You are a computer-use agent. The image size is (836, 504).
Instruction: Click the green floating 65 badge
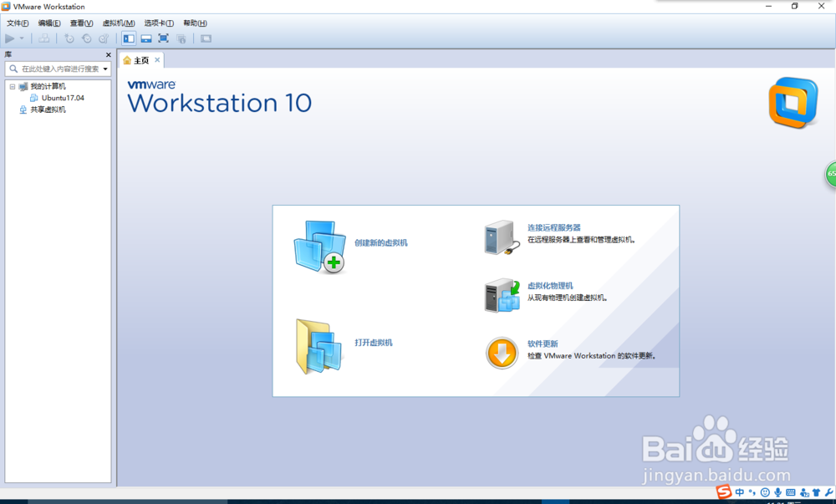point(831,174)
